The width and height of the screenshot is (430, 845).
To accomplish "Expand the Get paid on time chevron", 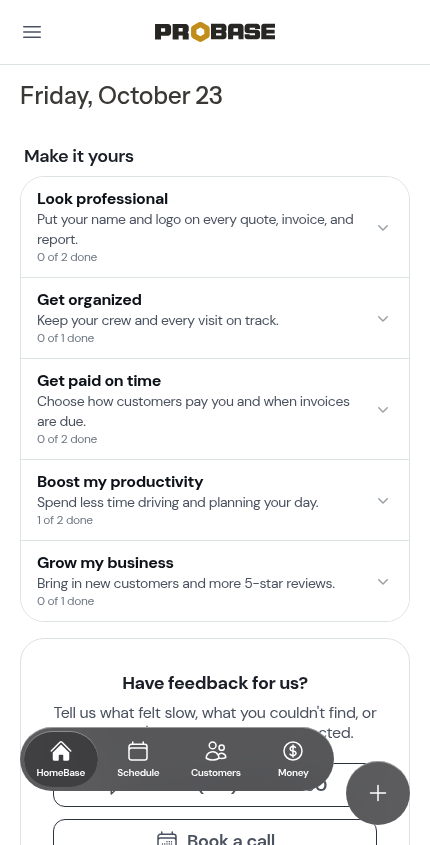I will 383,410.
